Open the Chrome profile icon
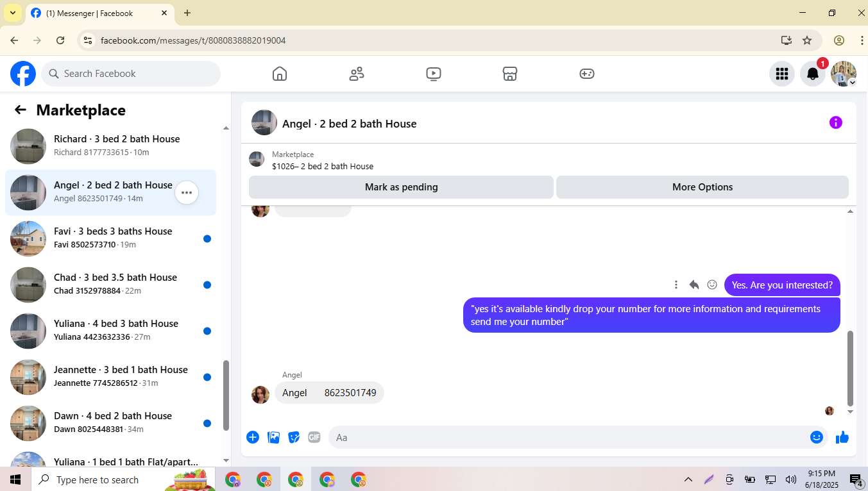This screenshot has height=491, width=868. (839, 40)
